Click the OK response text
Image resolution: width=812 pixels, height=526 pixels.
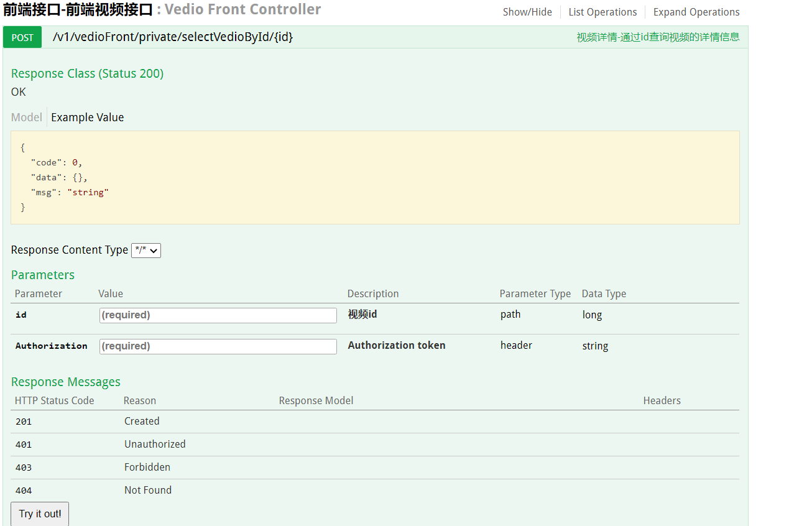click(19, 91)
